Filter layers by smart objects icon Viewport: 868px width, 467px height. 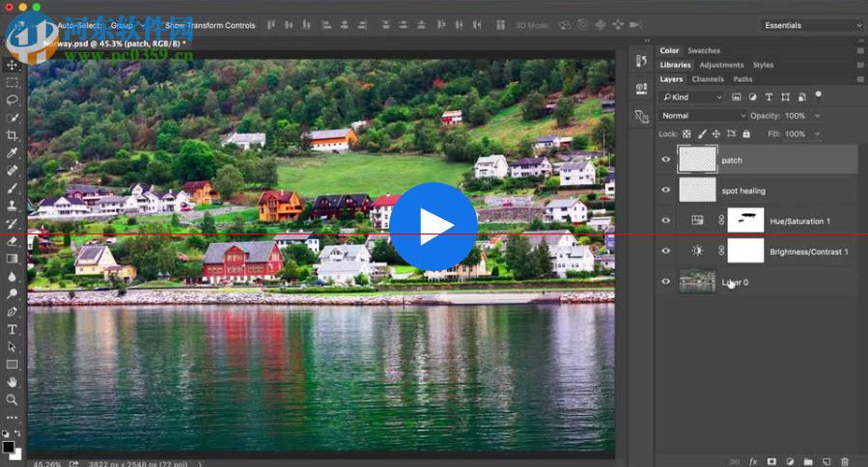pos(801,96)
